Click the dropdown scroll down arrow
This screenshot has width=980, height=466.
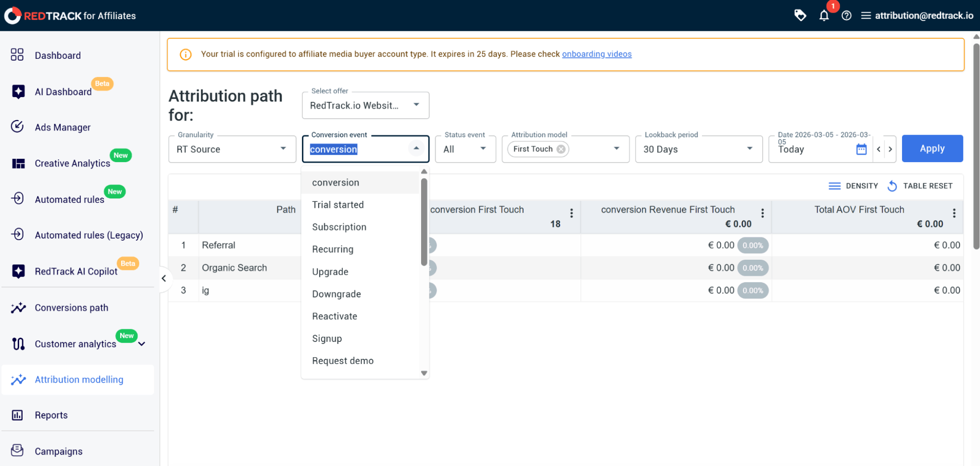tap(424, 373)
